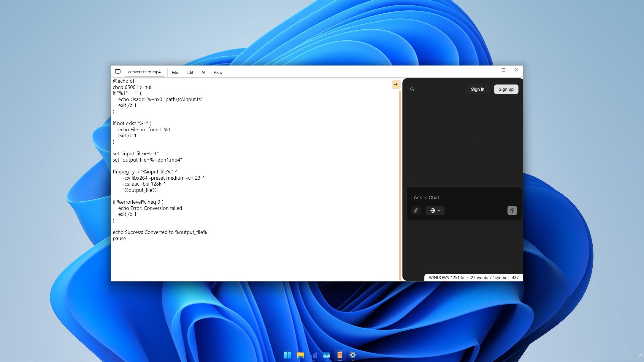The height and width of the screenshot is (362, 644).
Task: Click the monitor icon left of tab
Action: coord(118,72)
